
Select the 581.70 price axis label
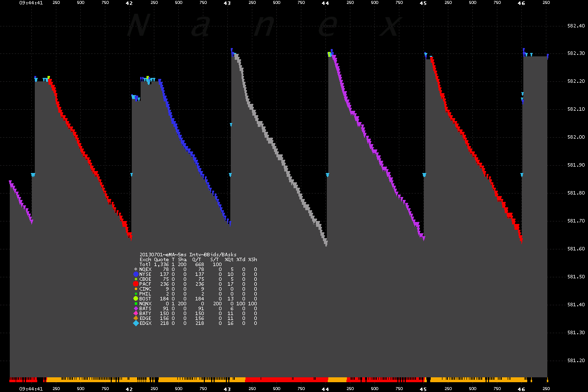point(576,221)
